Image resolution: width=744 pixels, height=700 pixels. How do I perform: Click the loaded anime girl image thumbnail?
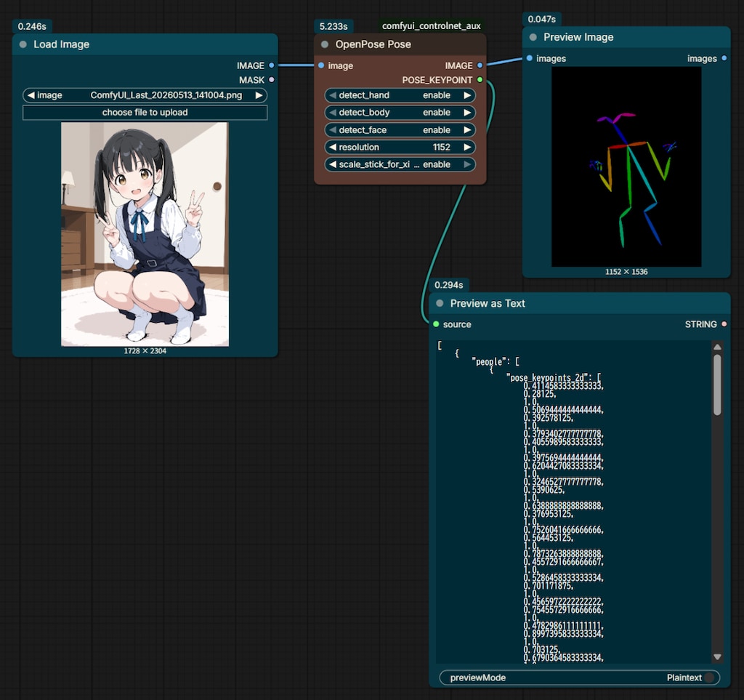click(x=145, y=235)
